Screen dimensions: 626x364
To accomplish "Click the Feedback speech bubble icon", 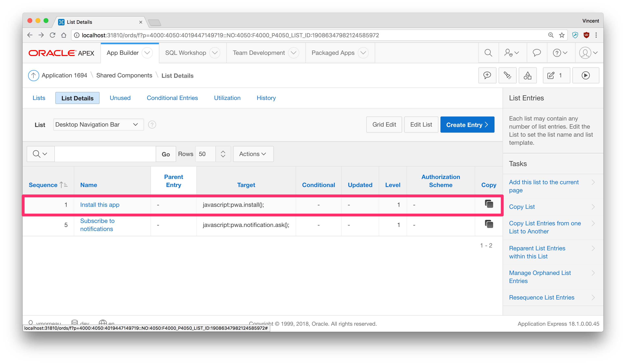I will (537, 53).
